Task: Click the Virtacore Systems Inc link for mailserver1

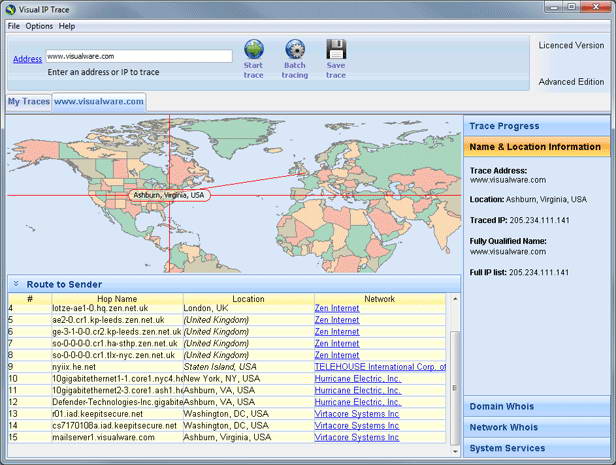Action: click(356, 437)
